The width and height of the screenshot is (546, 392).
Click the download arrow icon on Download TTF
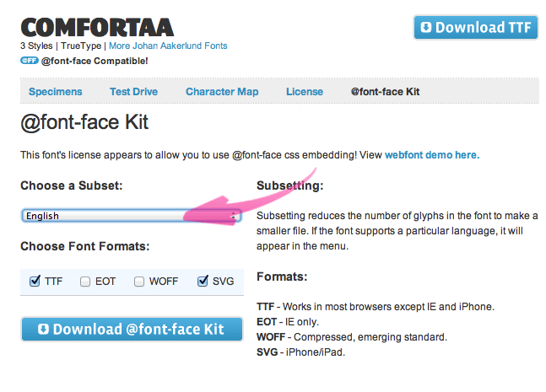pos(426,27)
